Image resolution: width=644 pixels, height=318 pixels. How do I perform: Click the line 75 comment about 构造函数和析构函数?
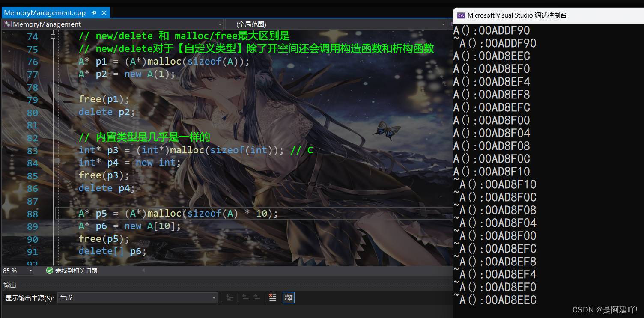pos(256,49)
